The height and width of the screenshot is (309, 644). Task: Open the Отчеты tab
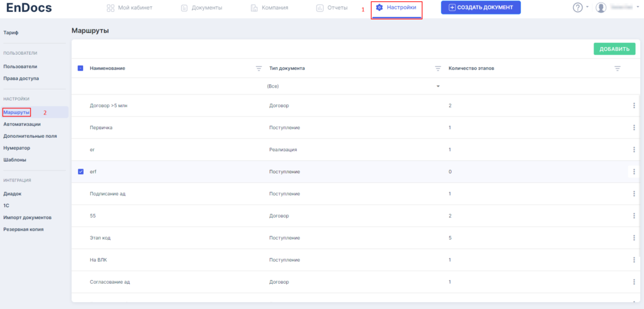pos(332,8)
